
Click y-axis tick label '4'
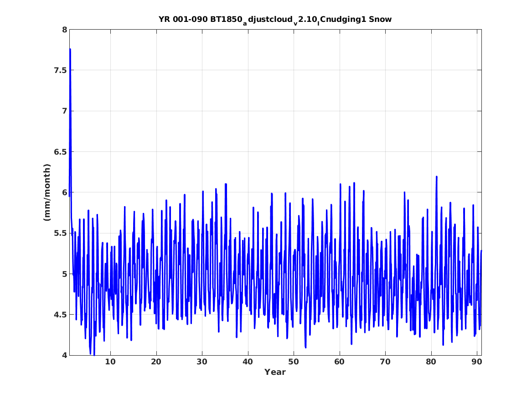pos(64,355)
